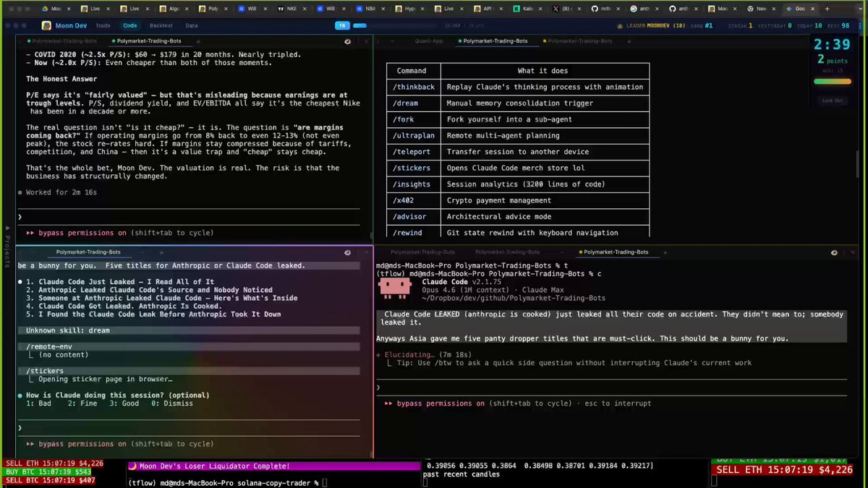Click the /ultraplan command cell
The width and height of the screenshot is (868, 488).
tap(414, 135)
